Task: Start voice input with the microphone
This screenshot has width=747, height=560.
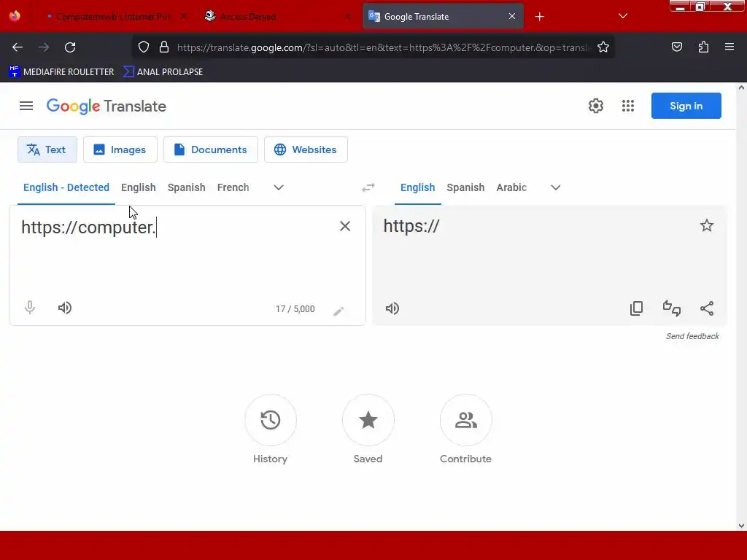Action: tap(29, 308)
